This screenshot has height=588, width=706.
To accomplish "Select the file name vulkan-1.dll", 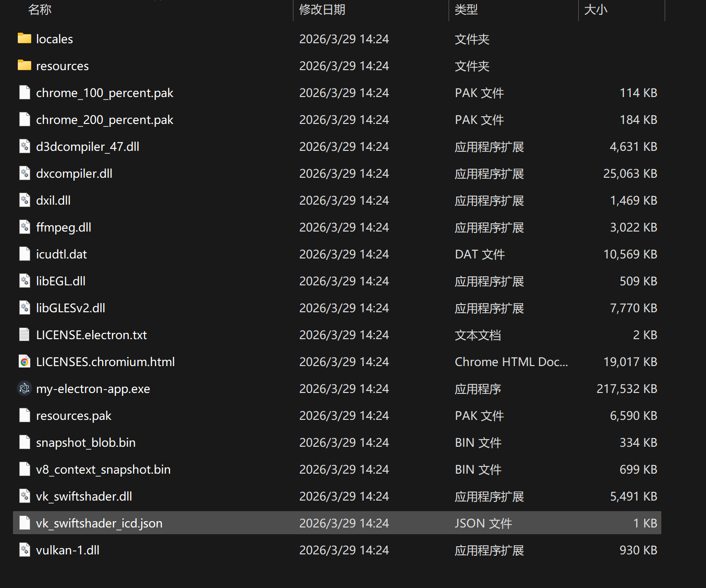I will pyautogui.click(x=68, y=550).
